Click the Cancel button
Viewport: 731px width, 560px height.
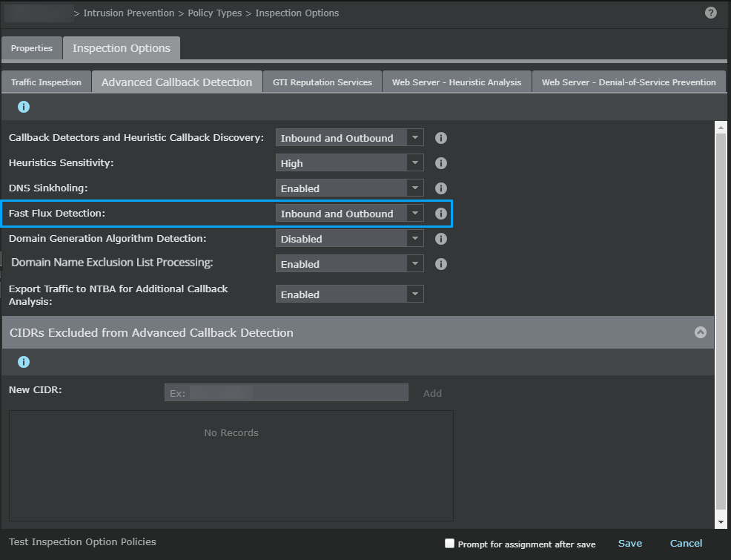[686, 543]
